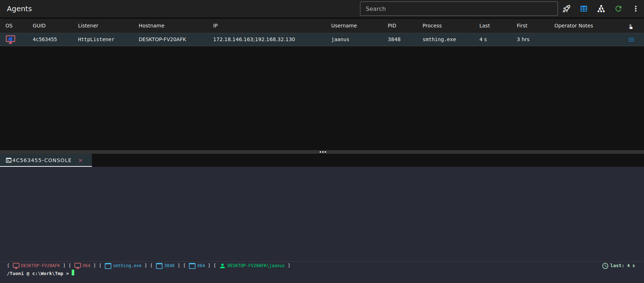The image size is (644, 283).
Task: Open the three-dot more options menu
Action: pyautogui.click(x=636, y=9)
